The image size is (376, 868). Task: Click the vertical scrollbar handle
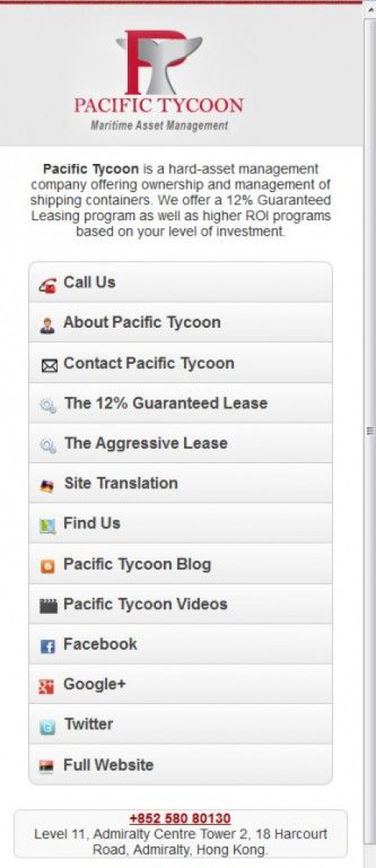[370, 429]
